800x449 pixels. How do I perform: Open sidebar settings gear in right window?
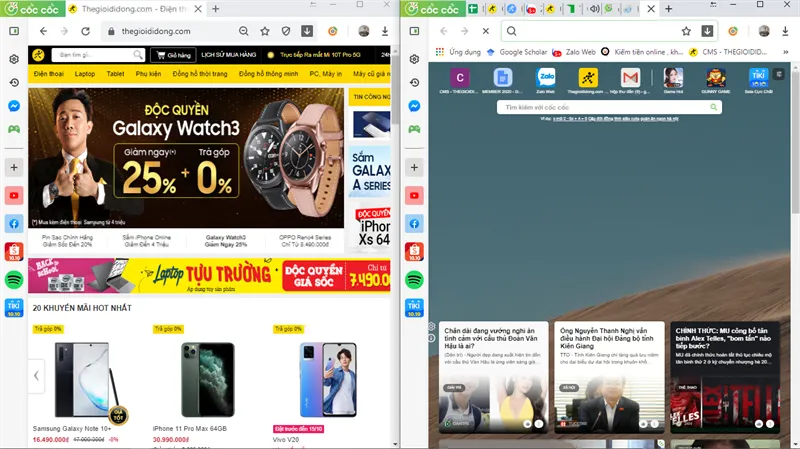click(415, 59)
